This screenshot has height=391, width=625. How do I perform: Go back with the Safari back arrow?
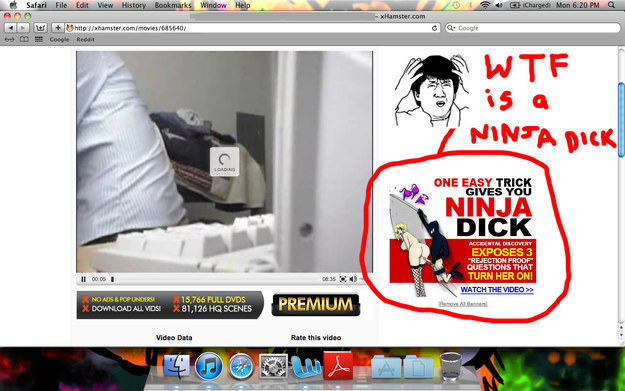(11, 28)
